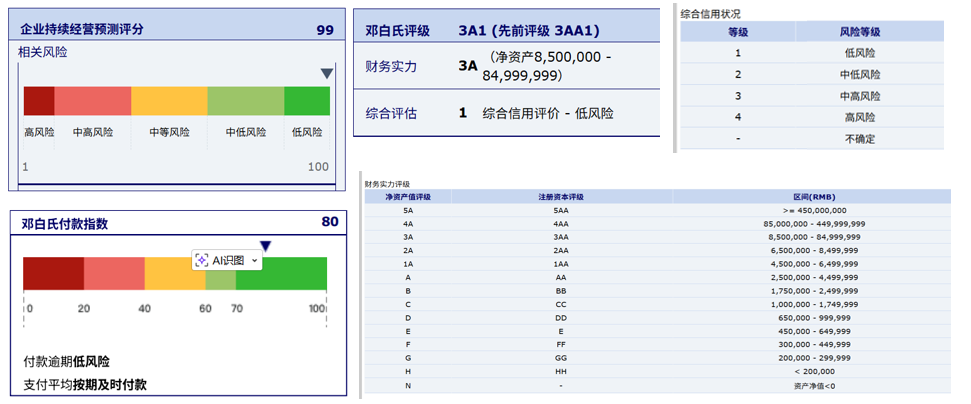Click the DD cell in the rating table
This screenshot has height=404, width=971.
(561, 317)
